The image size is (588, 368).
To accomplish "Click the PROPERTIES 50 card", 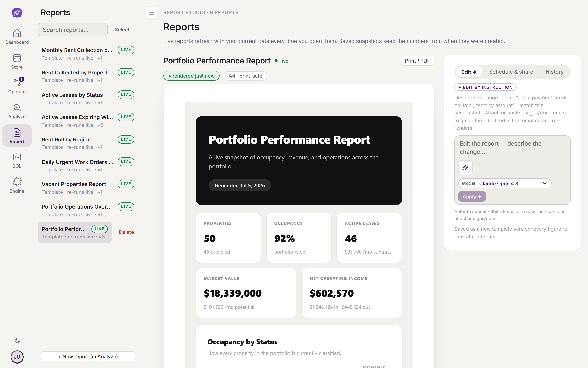I will (x=228, y=238).
